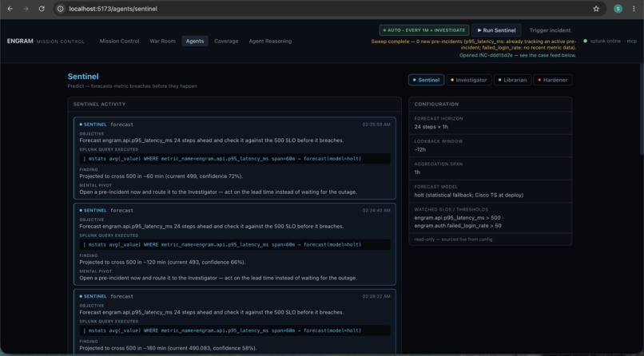Click the 02:34:40 AM forecast timestamp
This screenshot has width=644, height=356.
pyautogui.click(x=376, y=211)
